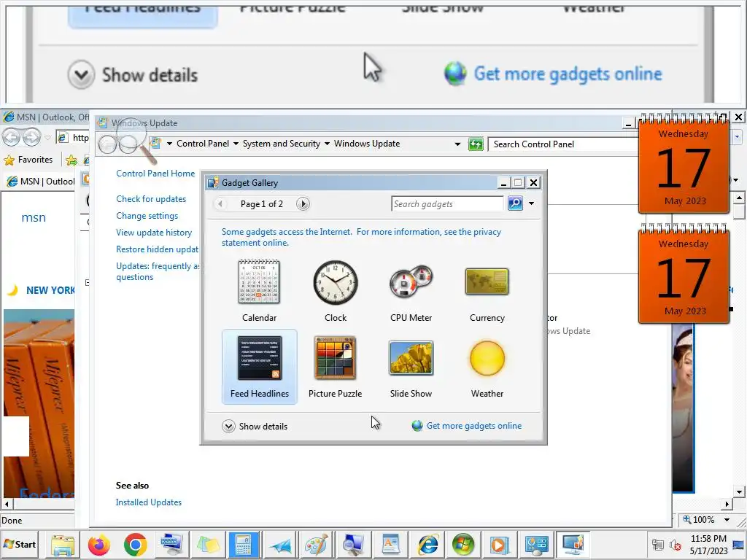Click Check for updates link
747x560 pixels.
click(151, 199)
